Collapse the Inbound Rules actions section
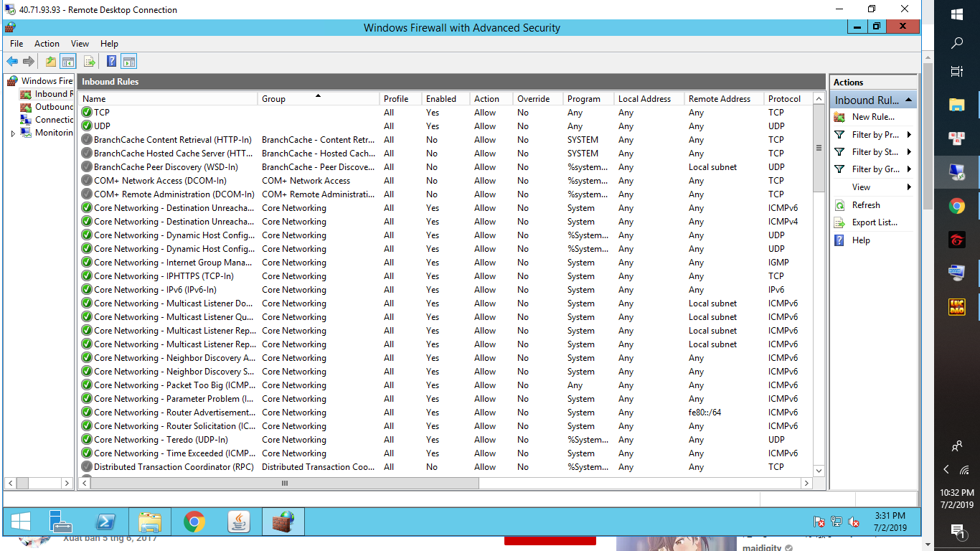The width and height of the screenshot is (980, 551). [x=908, y=100]
